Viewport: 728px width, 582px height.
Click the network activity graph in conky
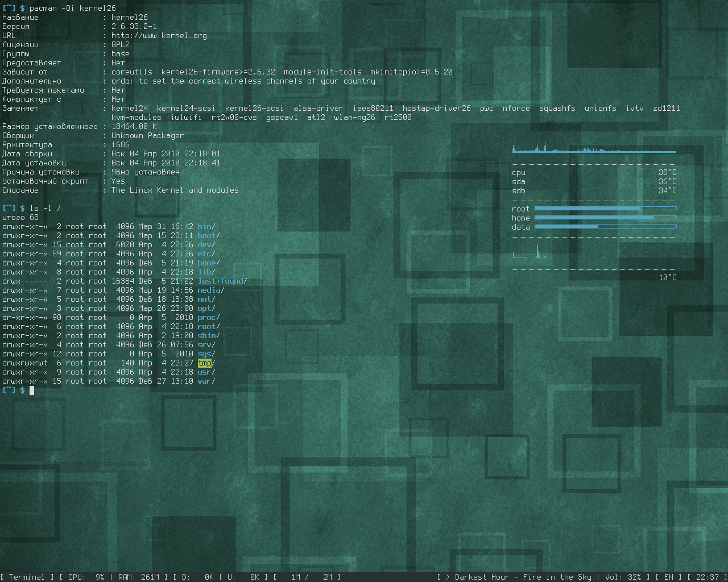594,251
